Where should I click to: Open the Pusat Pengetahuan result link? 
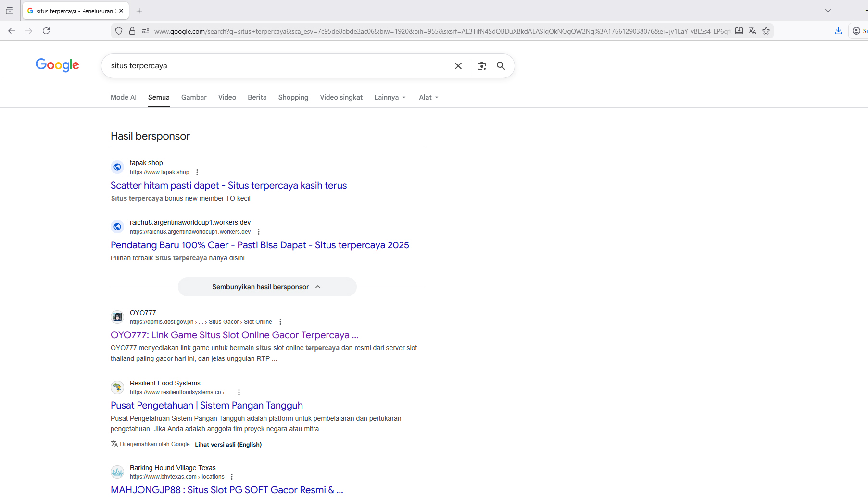tap(207, 405)
